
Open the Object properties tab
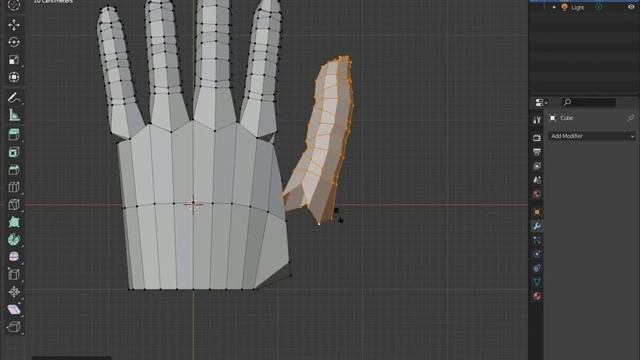537,212
